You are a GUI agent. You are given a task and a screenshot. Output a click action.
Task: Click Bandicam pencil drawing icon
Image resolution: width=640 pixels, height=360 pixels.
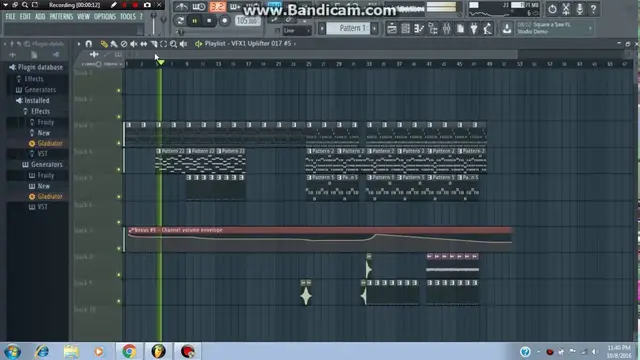[x=113, y=5]
